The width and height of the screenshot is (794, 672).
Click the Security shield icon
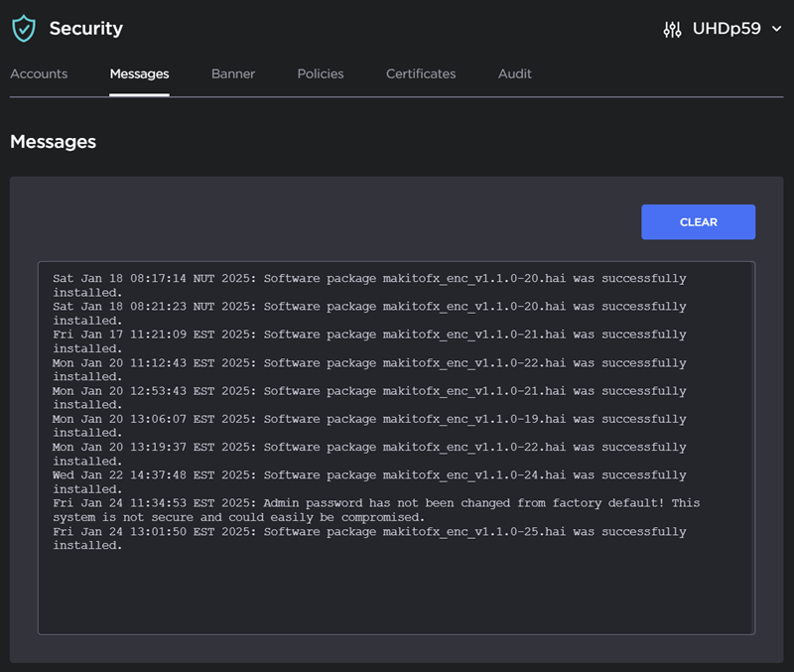coord(23,29)
